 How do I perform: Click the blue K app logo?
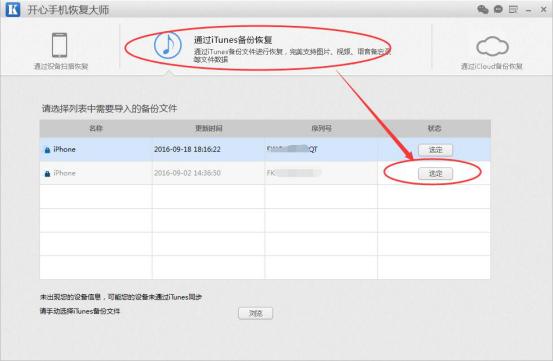point(13,9)
